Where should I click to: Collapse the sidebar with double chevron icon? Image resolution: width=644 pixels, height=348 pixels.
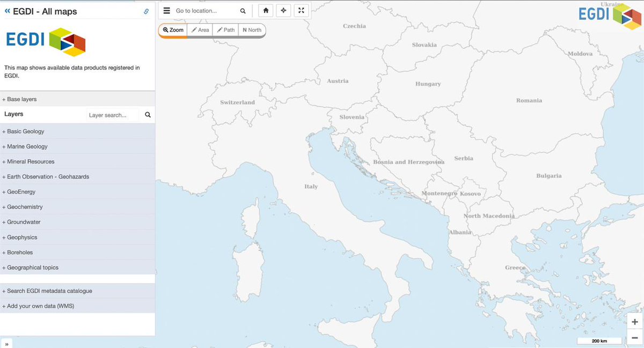point(8,11)
